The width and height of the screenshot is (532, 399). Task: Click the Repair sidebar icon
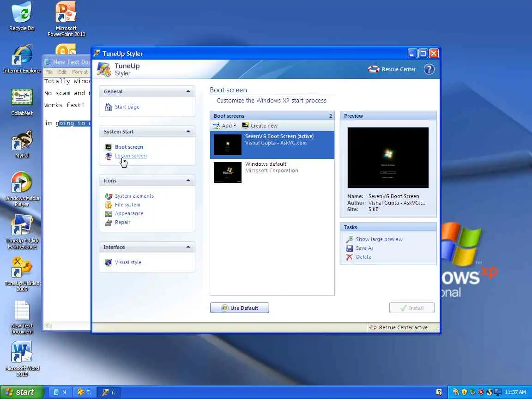click(109, 222)
